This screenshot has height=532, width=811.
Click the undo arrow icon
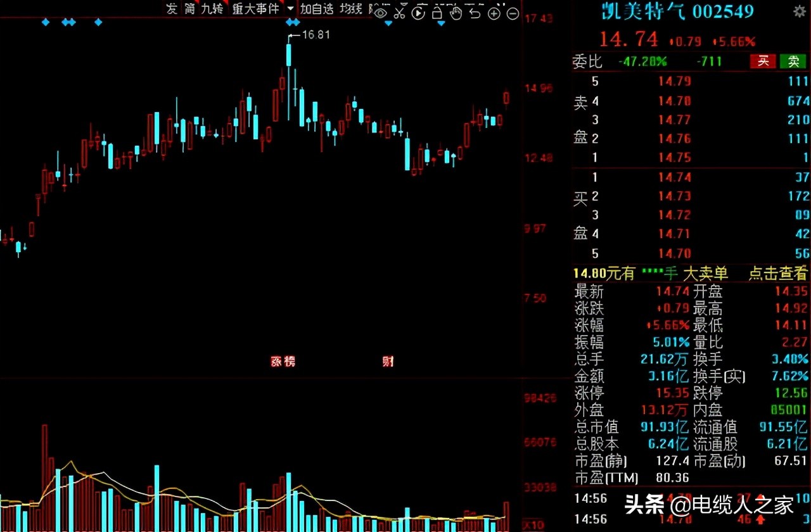(x=475, y=13)
